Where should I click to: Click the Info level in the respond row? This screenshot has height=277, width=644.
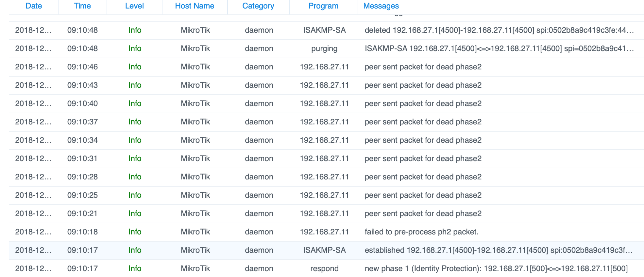pos(135,268)
